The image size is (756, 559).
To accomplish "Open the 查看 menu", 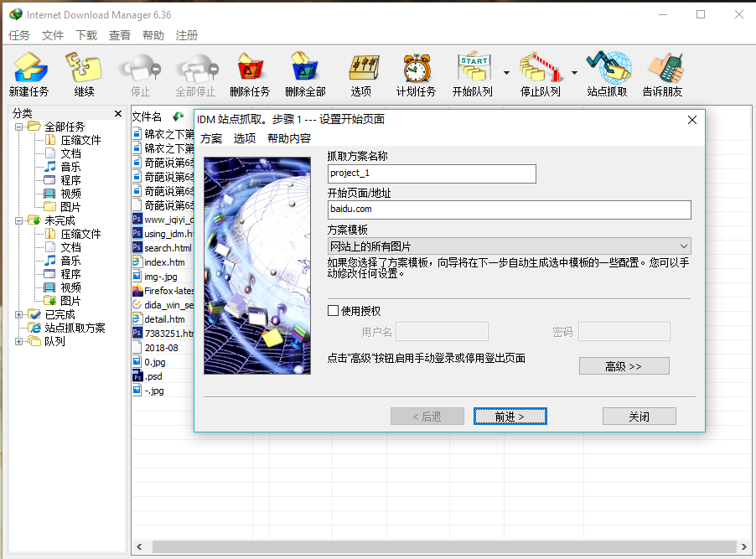I will click(120, 35).
